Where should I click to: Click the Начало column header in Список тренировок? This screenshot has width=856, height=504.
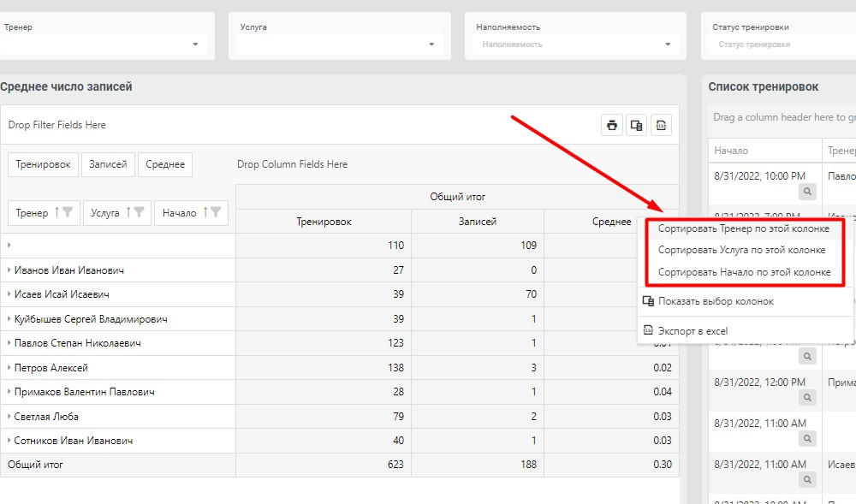point(764,151)
